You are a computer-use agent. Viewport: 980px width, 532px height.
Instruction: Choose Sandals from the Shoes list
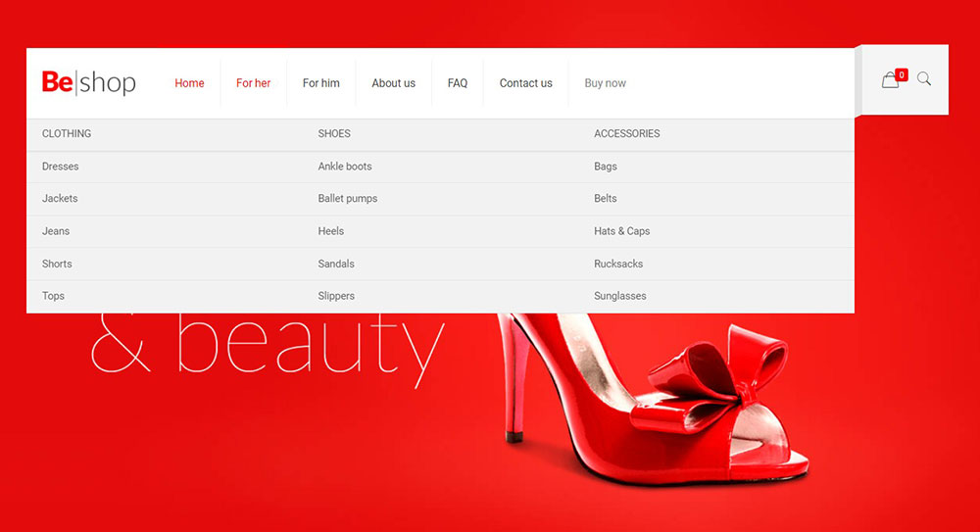click(x=336, y=264)
